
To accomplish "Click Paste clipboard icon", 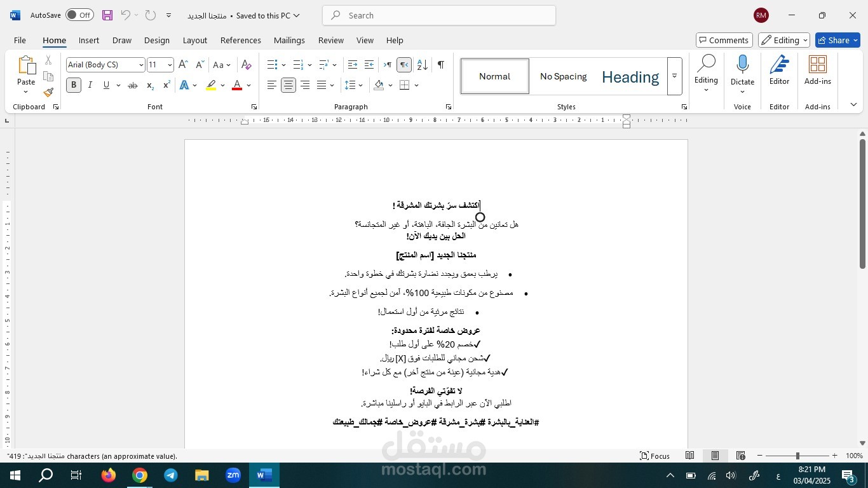I will coord(26,65).
